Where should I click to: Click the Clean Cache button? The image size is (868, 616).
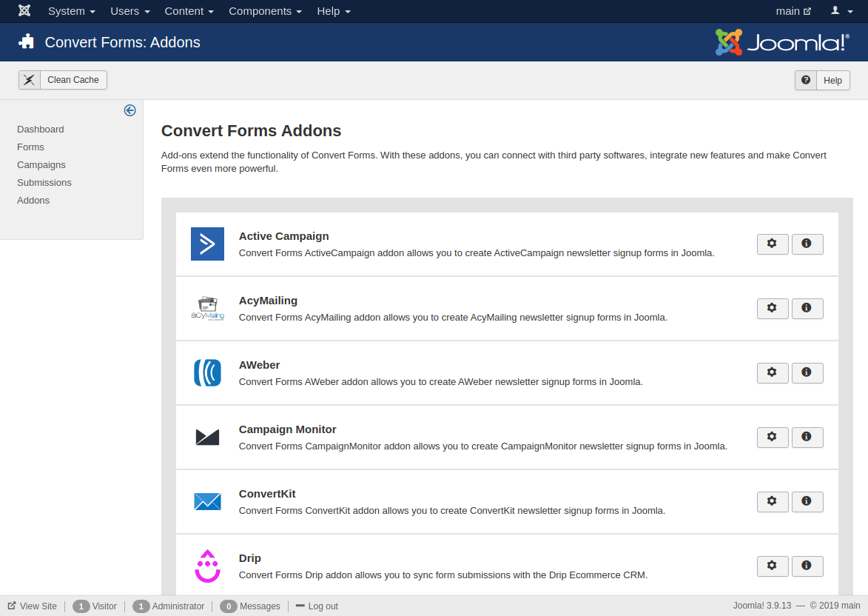[63, 80]
